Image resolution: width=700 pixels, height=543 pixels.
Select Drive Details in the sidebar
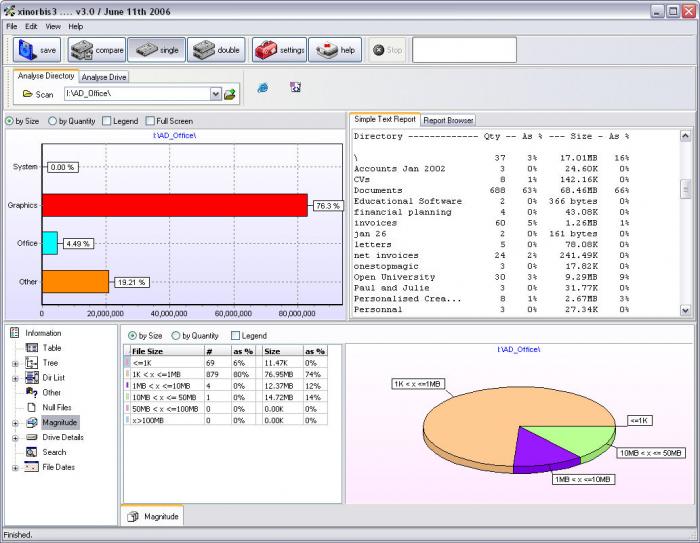click(x=63, y=437)
